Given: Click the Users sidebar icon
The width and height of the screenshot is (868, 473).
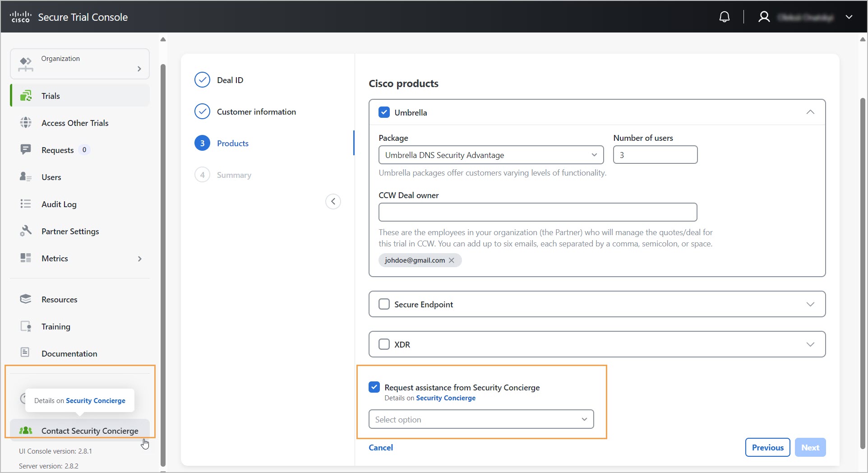Looking at the screenshot, I should pos(26,177).
